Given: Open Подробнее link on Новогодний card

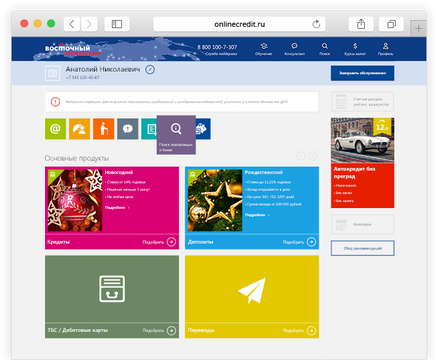Looking at the screenshot, I should click(x=117, y=208).
